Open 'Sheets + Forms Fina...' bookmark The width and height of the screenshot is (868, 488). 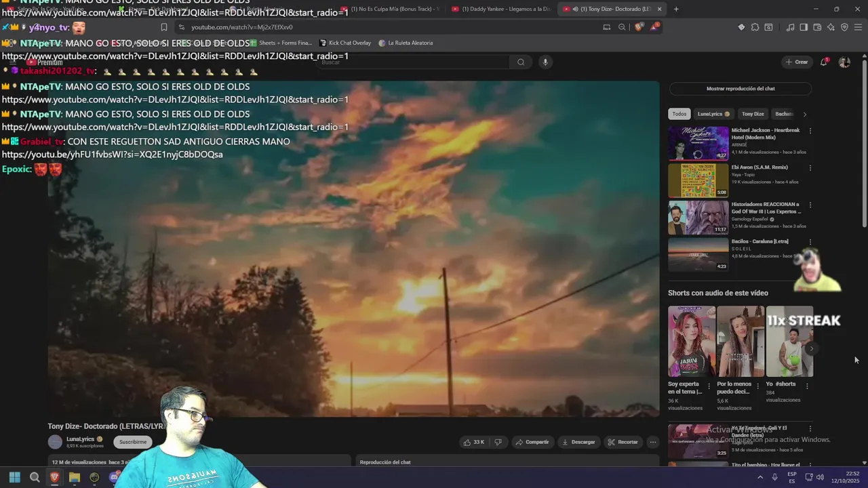[281, 43]
